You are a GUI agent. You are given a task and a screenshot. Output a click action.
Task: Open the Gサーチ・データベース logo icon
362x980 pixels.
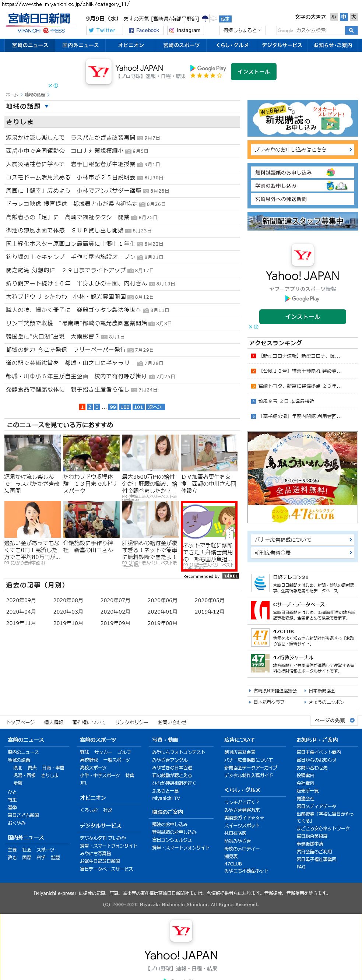[x=260, y=610]
